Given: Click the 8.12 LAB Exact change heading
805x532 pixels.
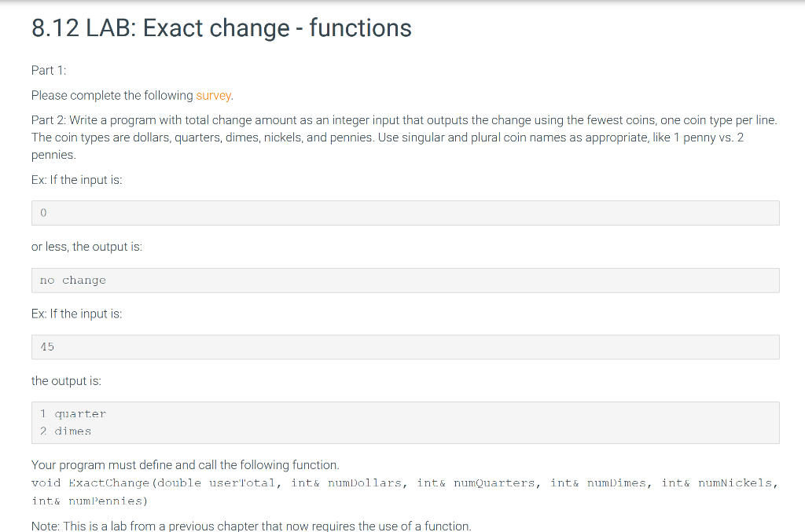Looking at the screenshot, I should click(x=221, y=28).
